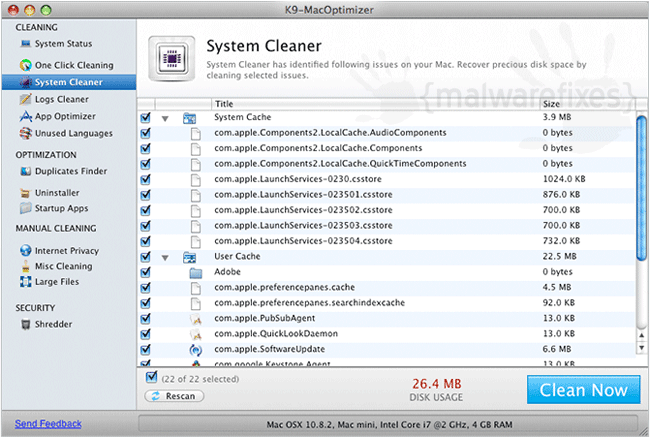Click the System Cache folder icon
This screenshot has height=437, width=650.
(x=189, y=118)
